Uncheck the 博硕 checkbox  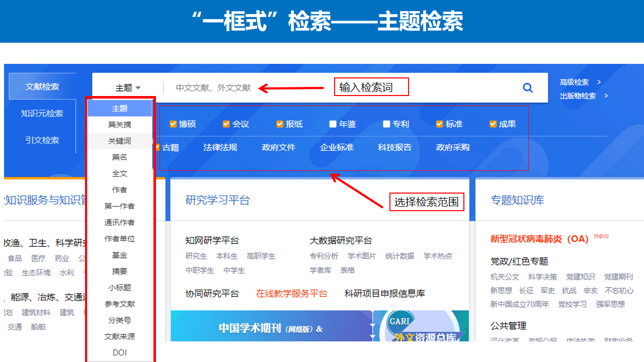tap(173, 124)
